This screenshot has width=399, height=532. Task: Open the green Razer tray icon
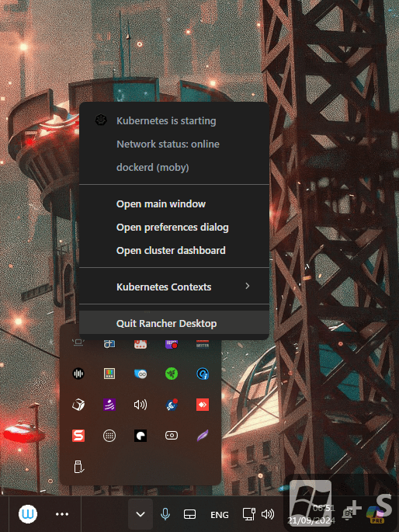[172, 374]
